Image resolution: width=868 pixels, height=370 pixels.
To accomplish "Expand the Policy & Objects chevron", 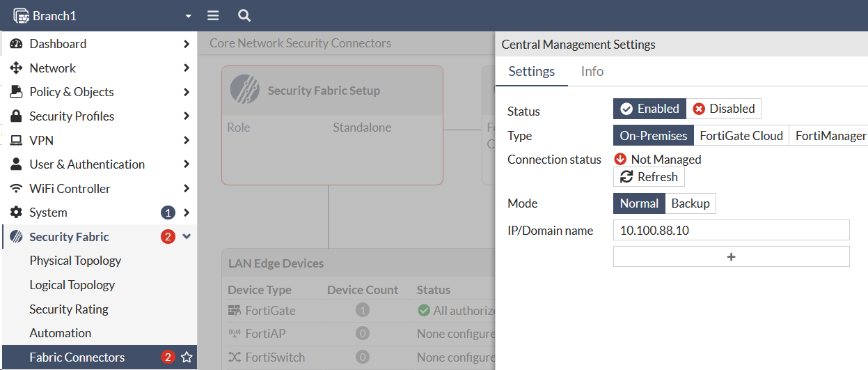I will [x=186, y=92].
